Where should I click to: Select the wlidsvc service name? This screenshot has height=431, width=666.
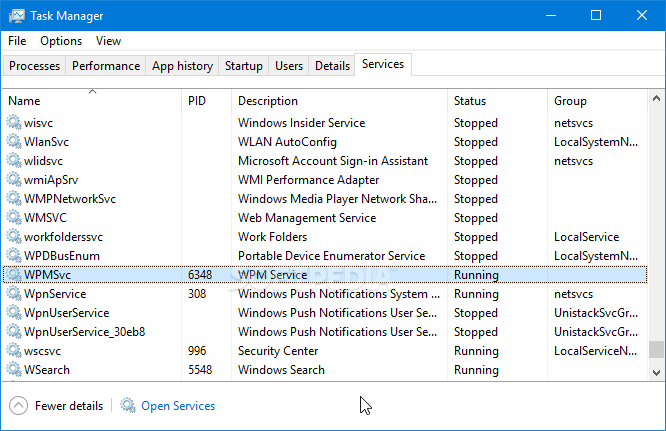43,161
